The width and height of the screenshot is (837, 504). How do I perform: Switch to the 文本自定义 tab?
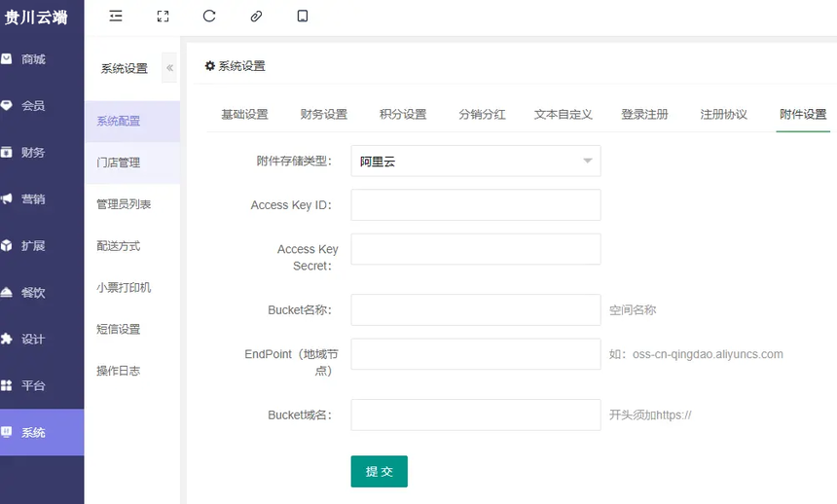[x=564, y=114]
